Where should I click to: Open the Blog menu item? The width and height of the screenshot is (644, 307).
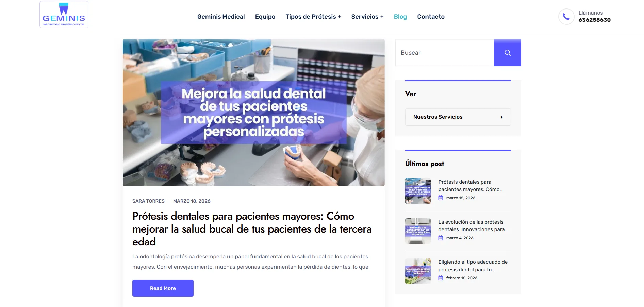[400, 16]
